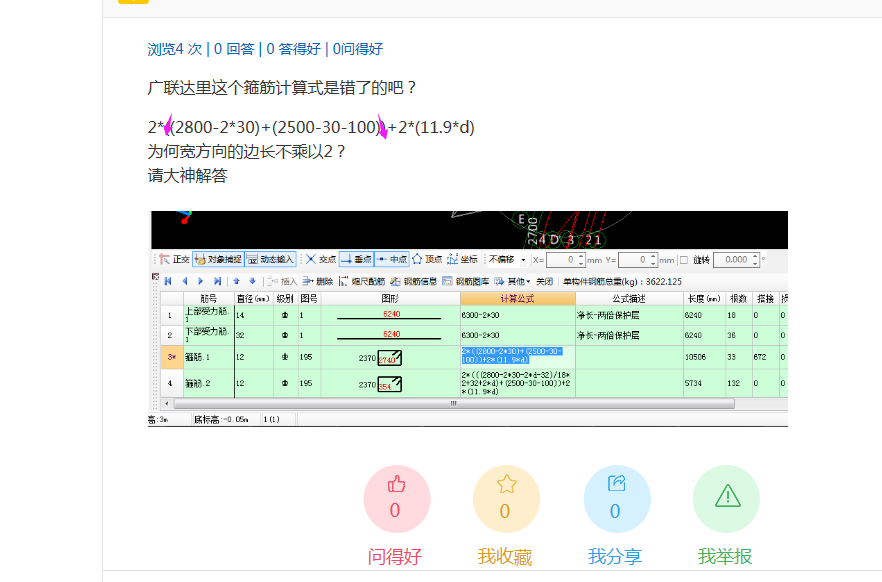
Task: Toggle 动态输入 dynamic input
Action: 270,259
